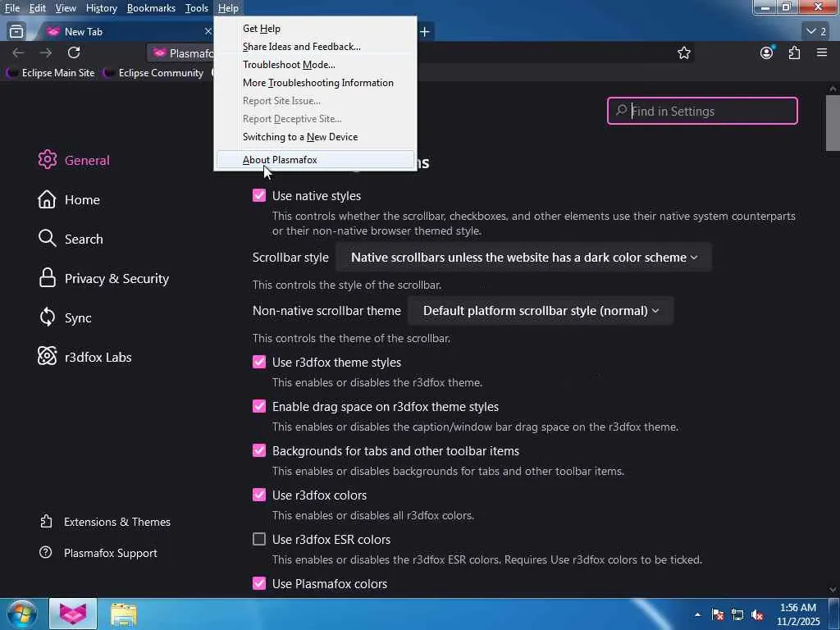Open muted volume tray icon
This screenshot has height=630, width=840.
pyautogui.click(x=757, y=614)
